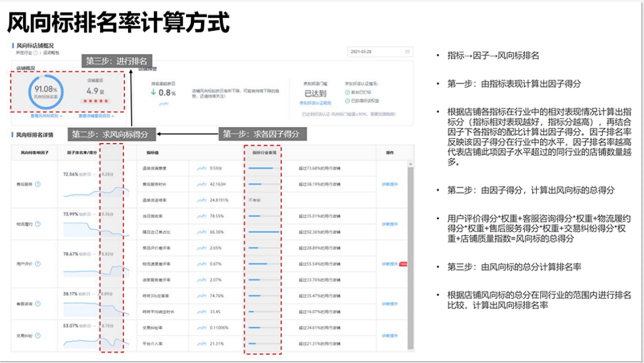Viewport: 644px width, 363px height.
Task: Click the green down arrow beside 0.8%
Action: click(153, 93)
